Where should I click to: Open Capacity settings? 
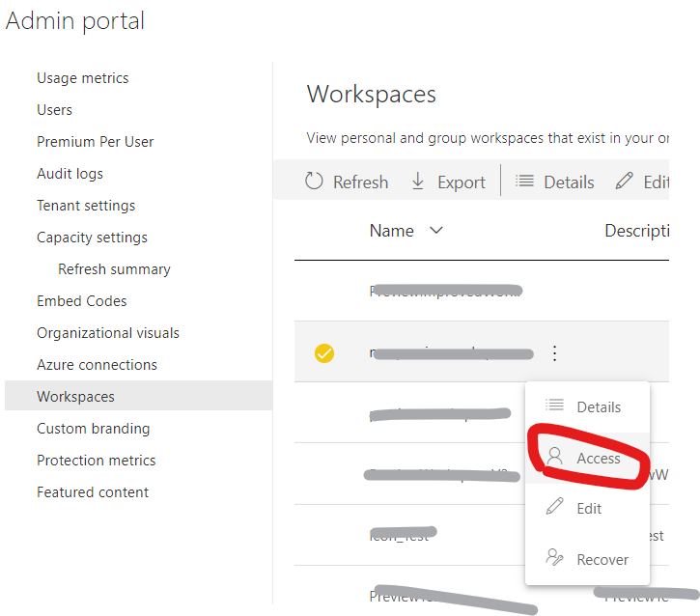tap(92, 238)
